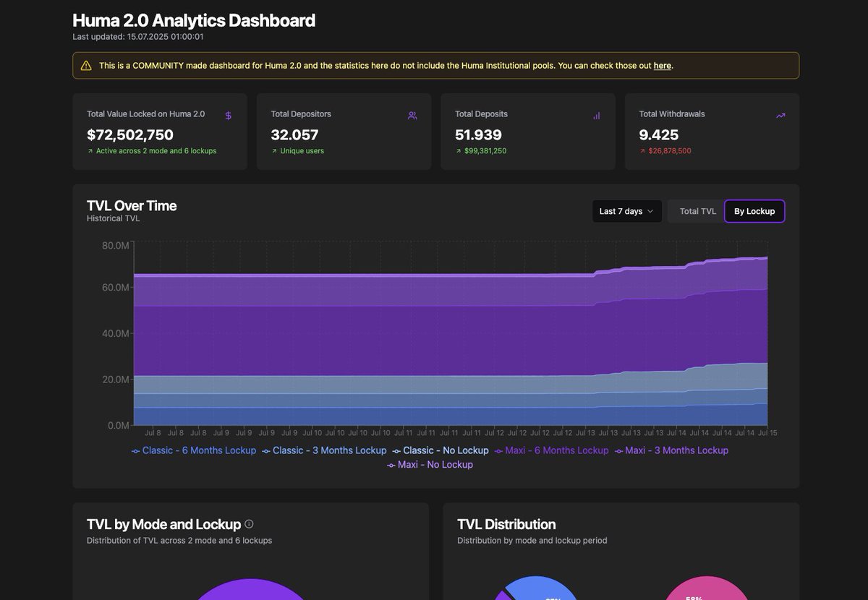Click the Total Withdrawals card label
Screen dimensions: 868x600
pyautogui.click(x=672, y=114)
